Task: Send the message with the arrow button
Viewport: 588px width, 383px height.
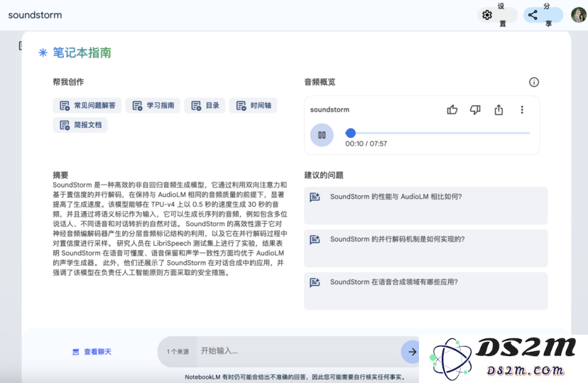Action: (x=412, y=352)
